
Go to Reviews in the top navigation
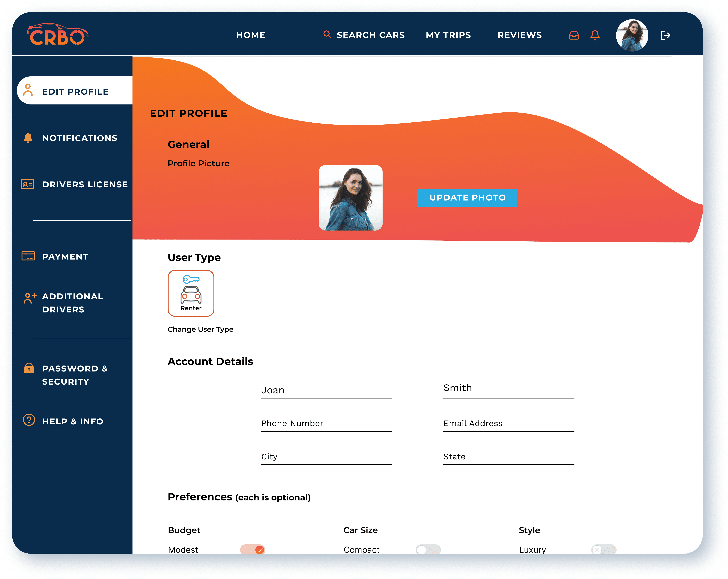coord(519,35)
